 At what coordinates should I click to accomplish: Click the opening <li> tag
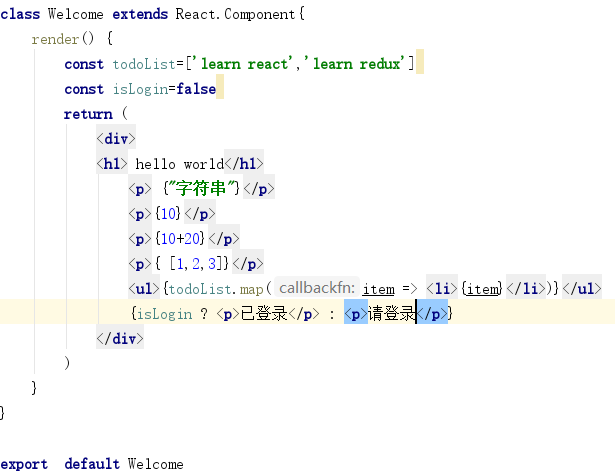(x=442, y=289)
